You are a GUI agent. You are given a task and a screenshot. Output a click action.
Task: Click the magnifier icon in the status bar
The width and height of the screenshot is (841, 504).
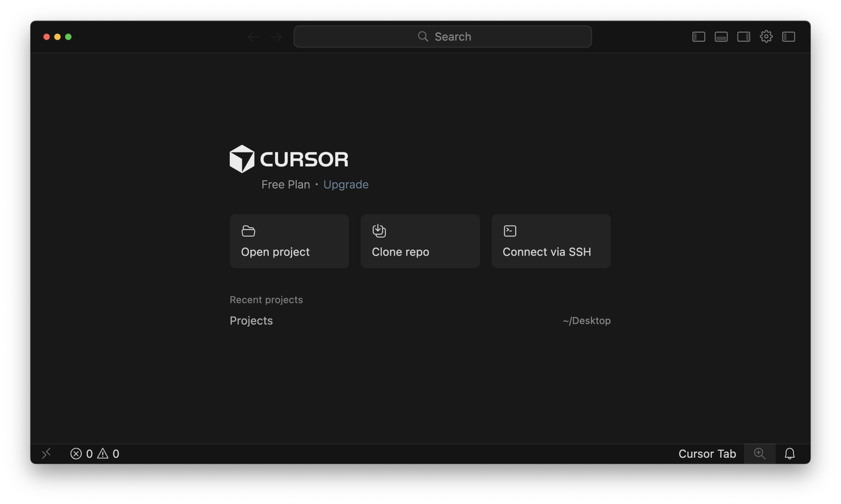pos(761,453)
